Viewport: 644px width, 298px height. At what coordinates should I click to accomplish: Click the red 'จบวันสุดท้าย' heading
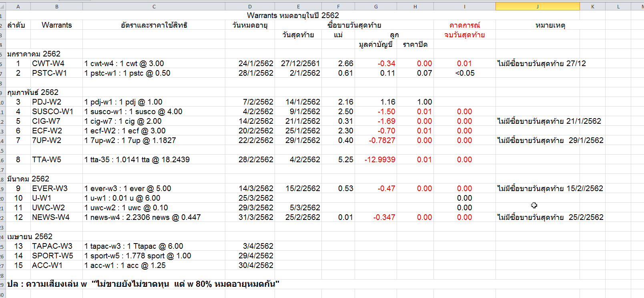point(465,35)
